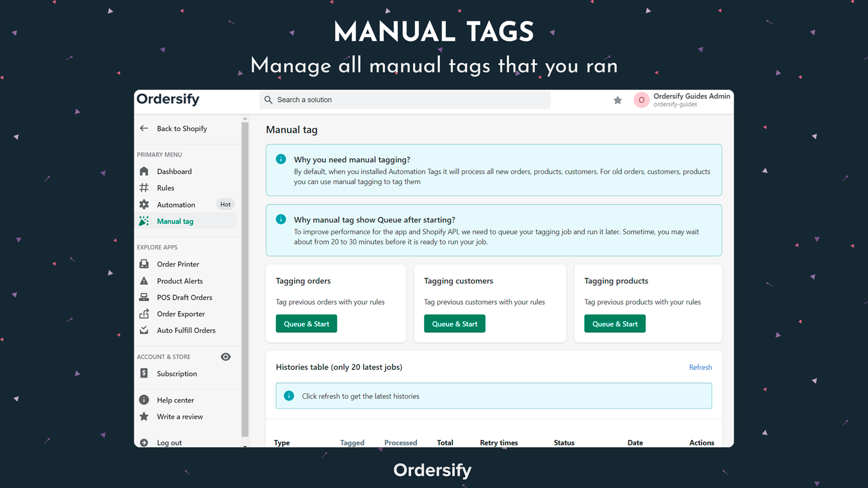Viewport: 868px width, 488px height.
Task: Click the Search a solution field
Action: (x=404, y=100)
